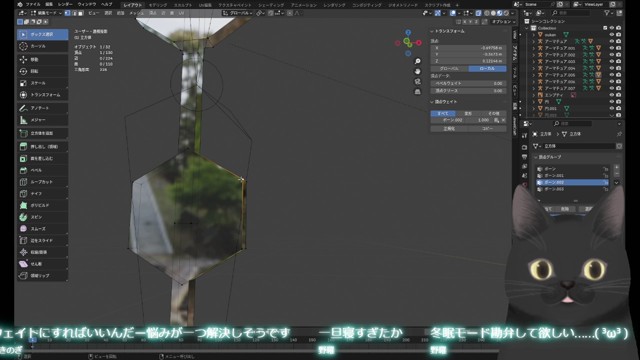The width and height of the screenshot is (640, 360).
Task: Click the Normalize vertex weight button
Action: [449, 129]
